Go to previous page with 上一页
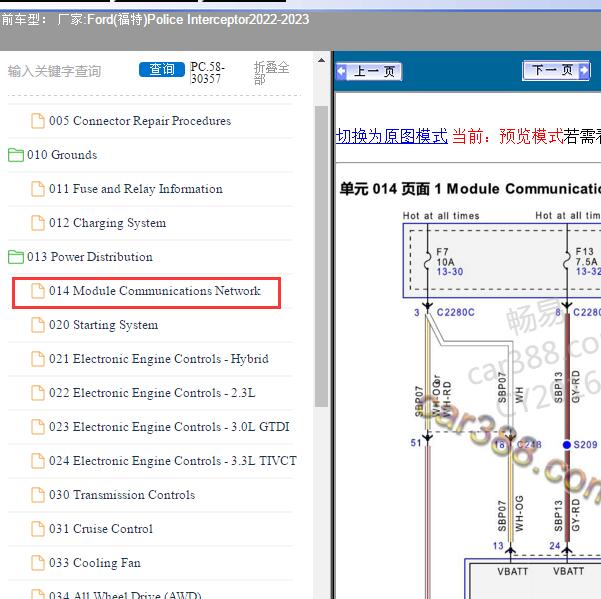This screenshot has height=599, width=601. point(369,71)
